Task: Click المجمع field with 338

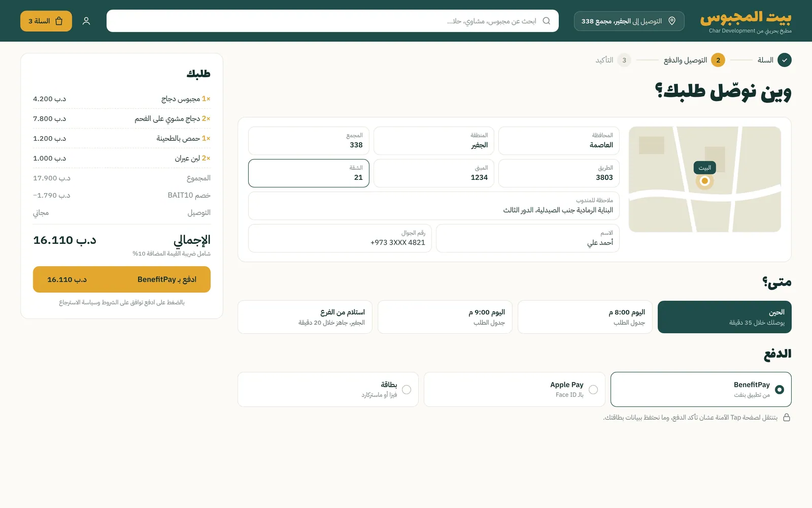Action: pos(309,141)
